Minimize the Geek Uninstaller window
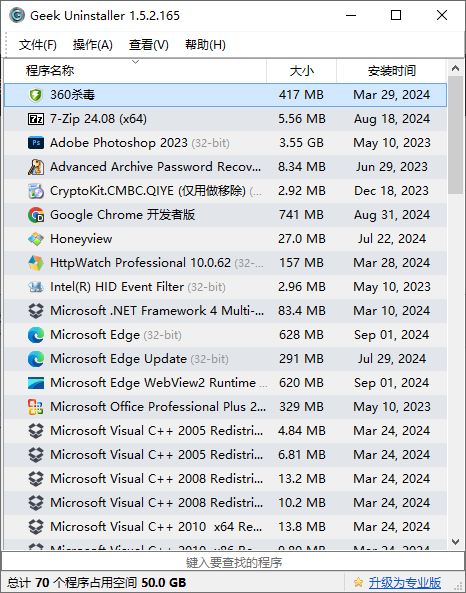The width and height of the screenshot is (466, 593). (x=351, y=16)
